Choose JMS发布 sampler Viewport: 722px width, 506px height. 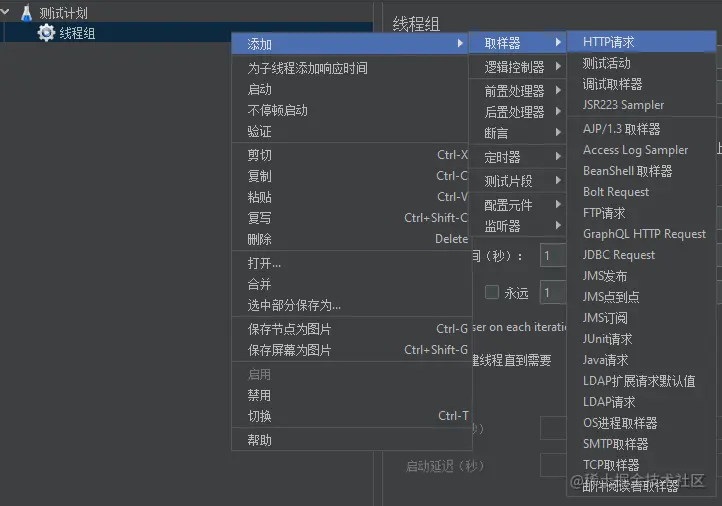[x=641, y=276]
